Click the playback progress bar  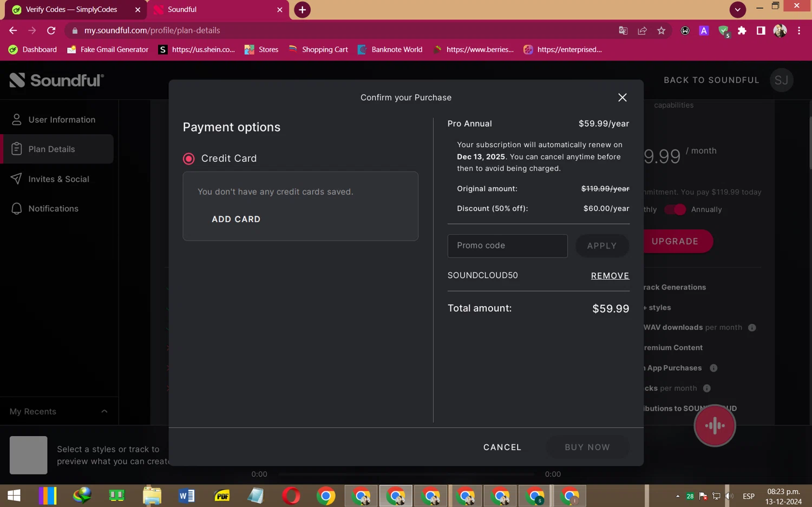click(406, 475)
